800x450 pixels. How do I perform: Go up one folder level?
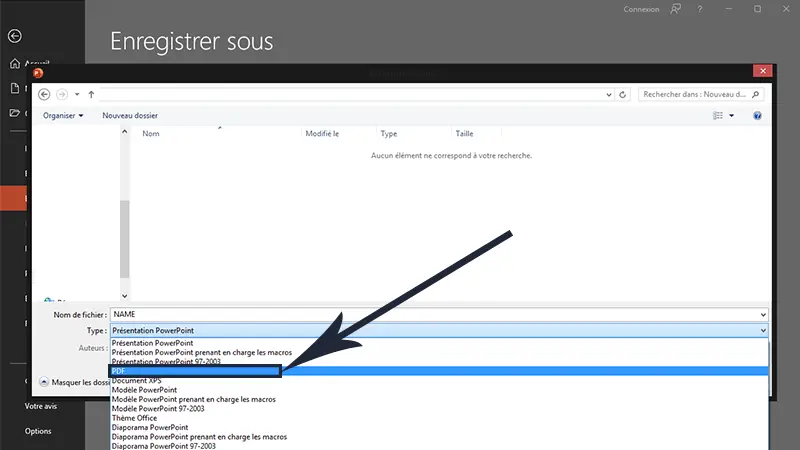pyautogui.click(x=91, y=94)
